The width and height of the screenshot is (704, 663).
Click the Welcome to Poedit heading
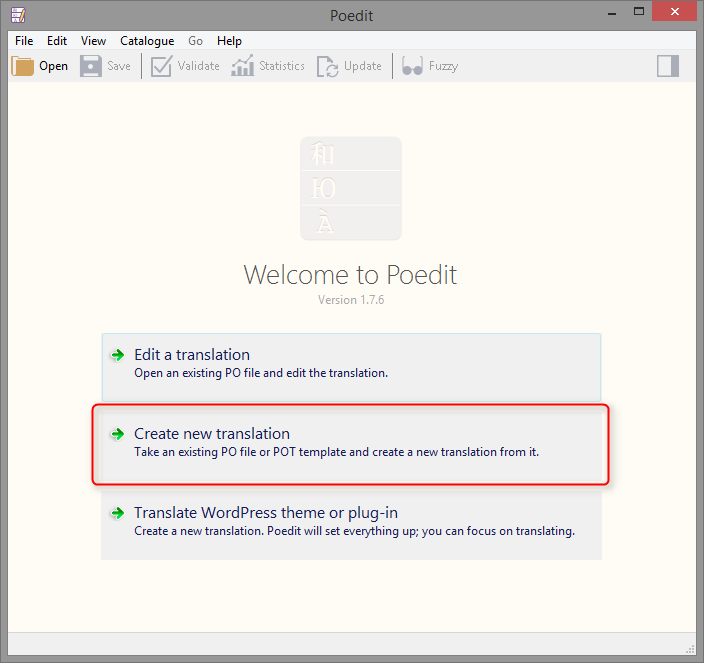[350, 275]
